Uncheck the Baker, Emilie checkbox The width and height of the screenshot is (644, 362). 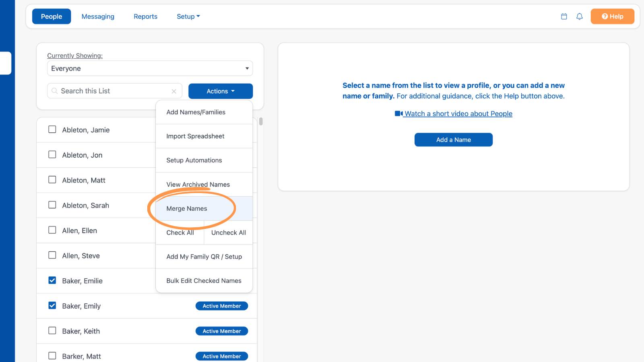coord(52,280)
